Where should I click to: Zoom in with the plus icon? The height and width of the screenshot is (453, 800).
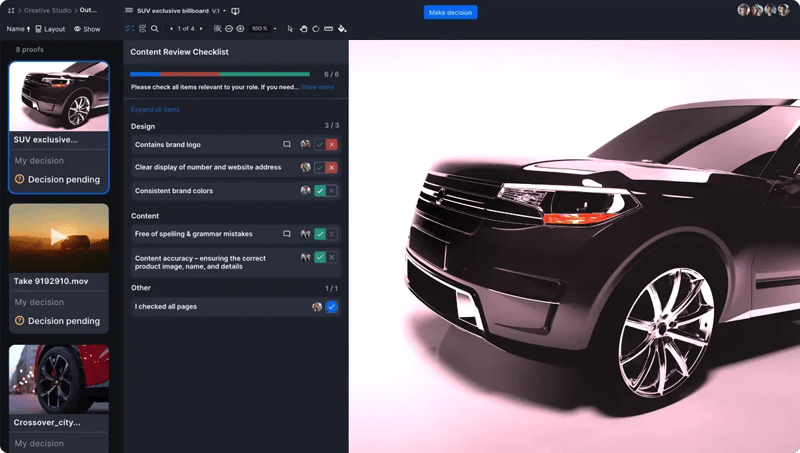pos(240,29)
